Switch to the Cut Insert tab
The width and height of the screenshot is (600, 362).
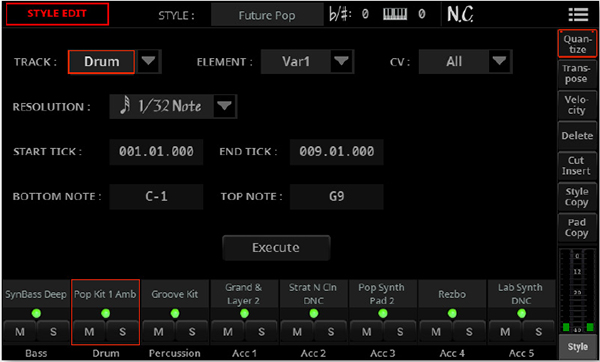577,166
